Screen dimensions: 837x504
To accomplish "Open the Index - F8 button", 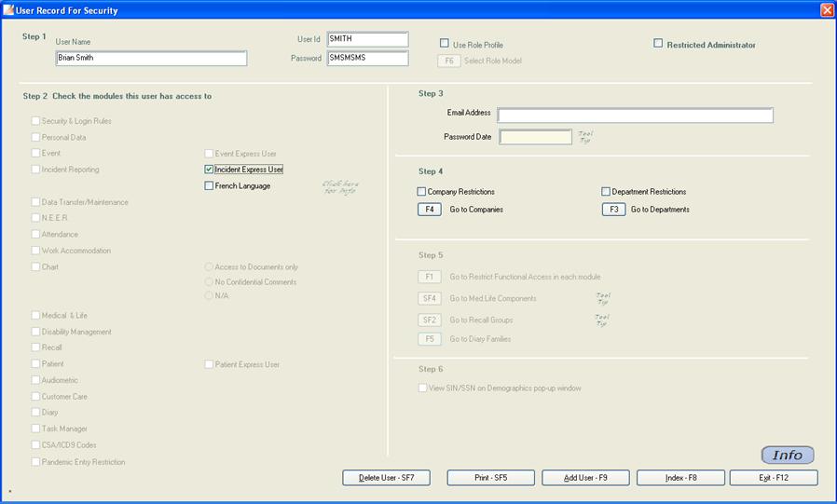I will click(680, 478).
